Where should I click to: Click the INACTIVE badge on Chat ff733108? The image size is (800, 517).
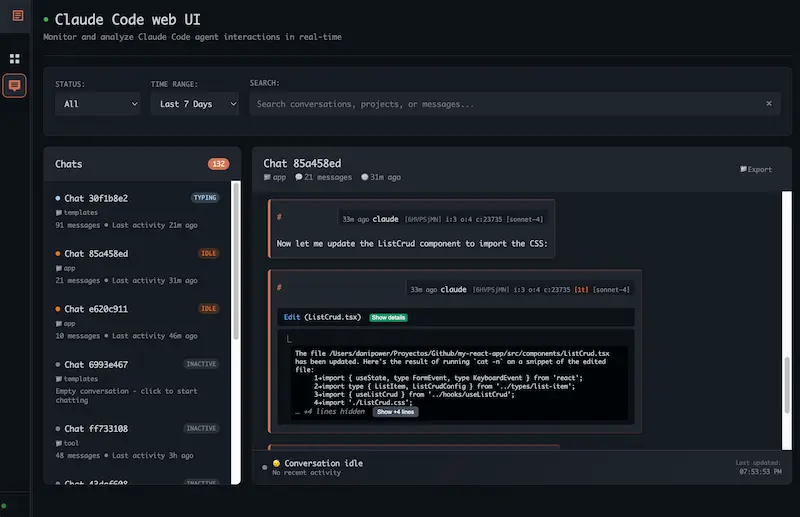point(202,428)
